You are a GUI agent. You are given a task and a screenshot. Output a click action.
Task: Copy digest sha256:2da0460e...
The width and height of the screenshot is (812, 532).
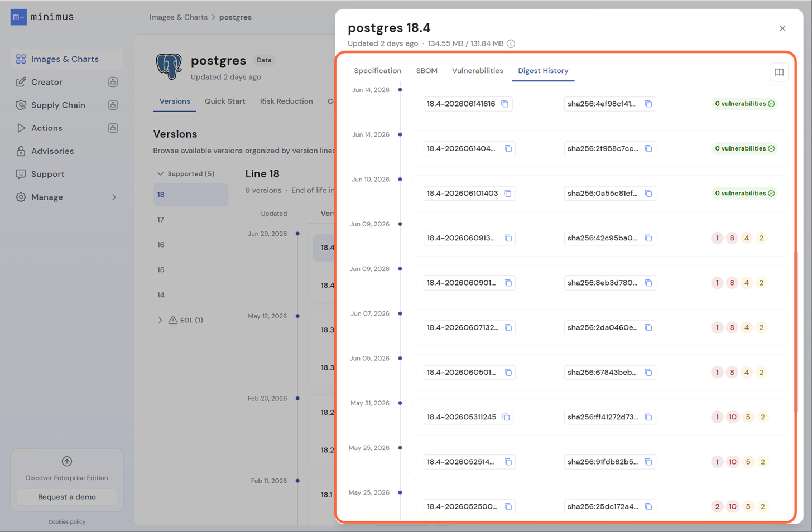[x=648, y=327]
